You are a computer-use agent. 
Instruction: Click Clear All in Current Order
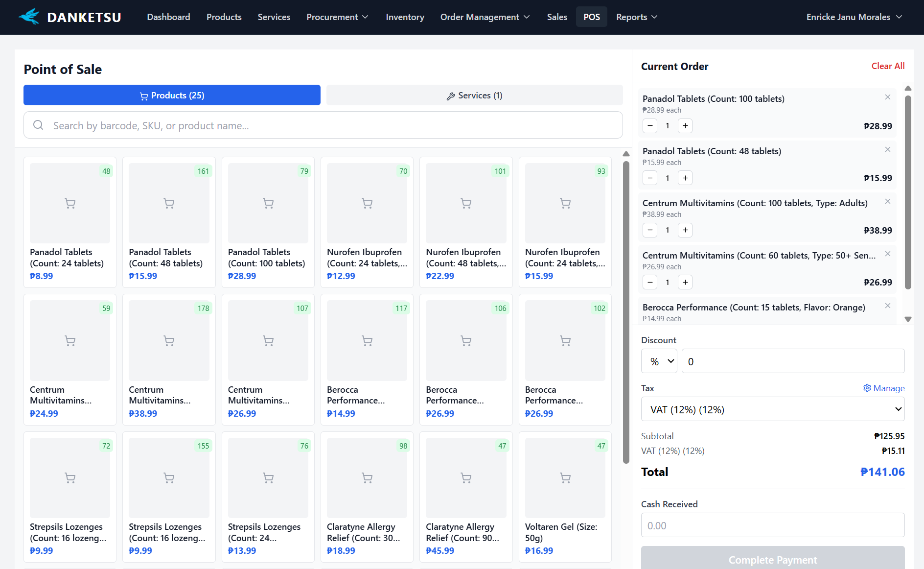pyautogui.click(x=887, y=66)
